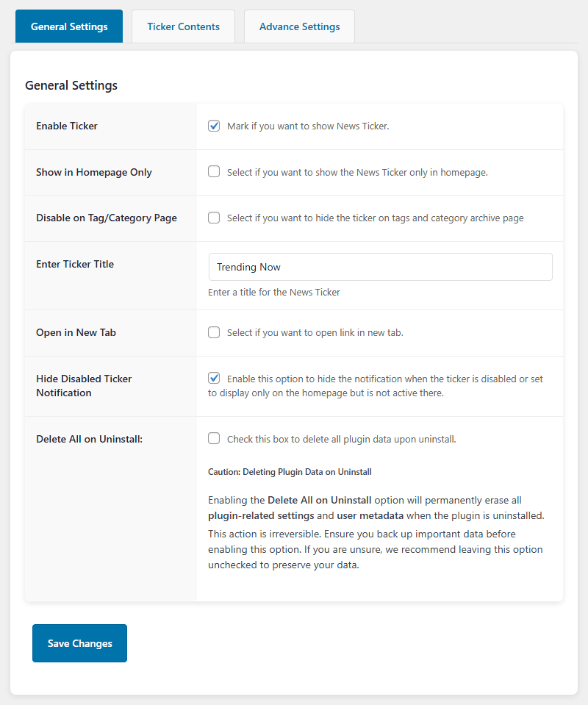The height and width of the screenshot is (705, 588).
Task: Click the Hide Disabled Ticker Notification label
Action: click(84, 385)
